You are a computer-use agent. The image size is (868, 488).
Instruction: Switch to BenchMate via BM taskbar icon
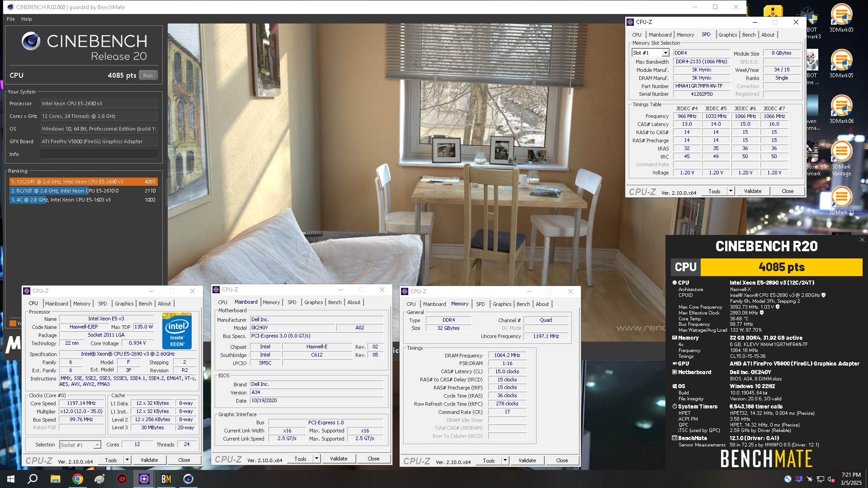(x=166, y=479)
